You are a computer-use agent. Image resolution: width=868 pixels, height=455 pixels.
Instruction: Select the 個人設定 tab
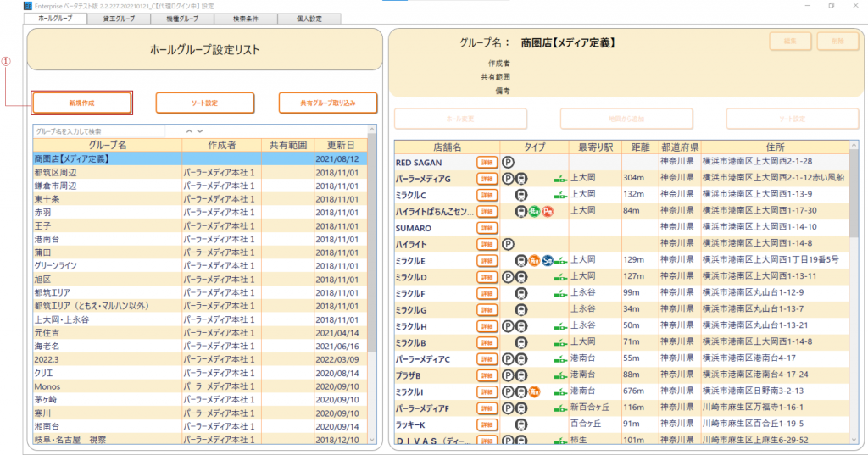point(309,19)
